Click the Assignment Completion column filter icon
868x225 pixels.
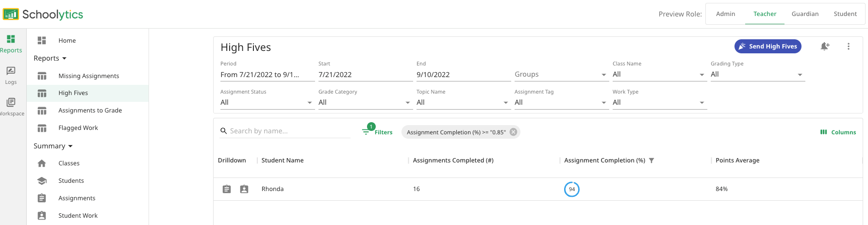pos(651,161)
